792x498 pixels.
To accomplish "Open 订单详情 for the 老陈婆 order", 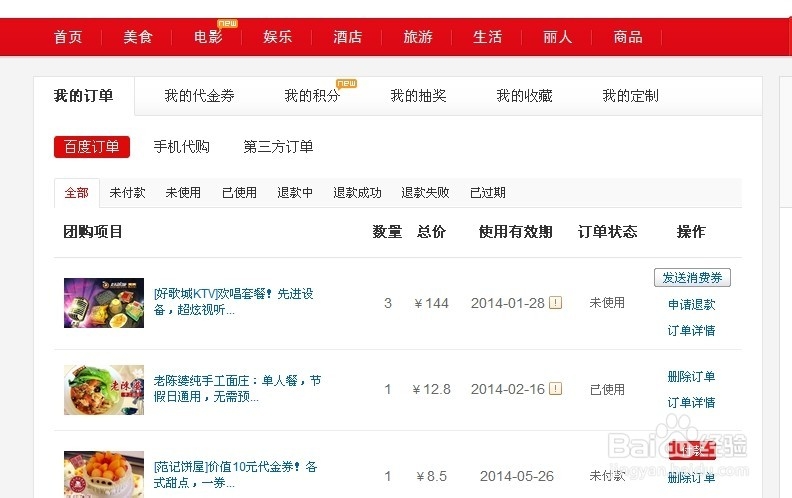I will (x=691, y=403).
